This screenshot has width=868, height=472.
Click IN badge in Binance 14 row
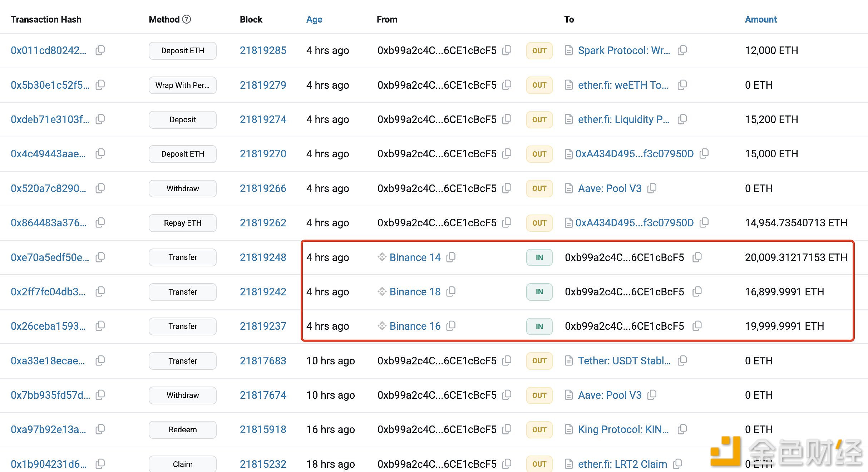point(539,257)
